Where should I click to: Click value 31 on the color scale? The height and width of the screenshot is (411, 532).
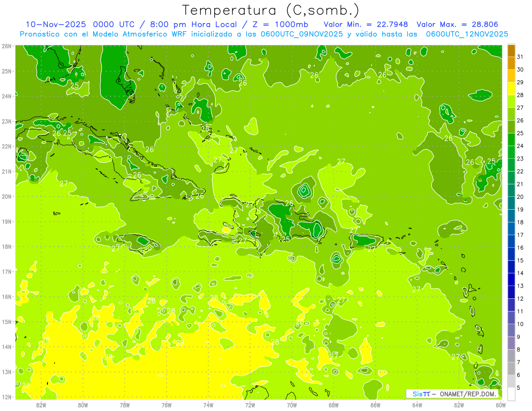(x=520, y=57)
